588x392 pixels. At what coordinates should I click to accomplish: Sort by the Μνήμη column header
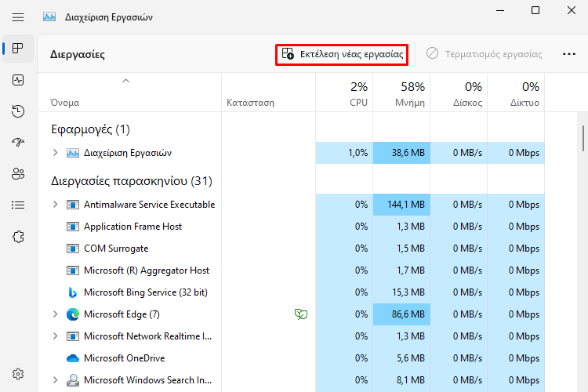pos(401,93)
